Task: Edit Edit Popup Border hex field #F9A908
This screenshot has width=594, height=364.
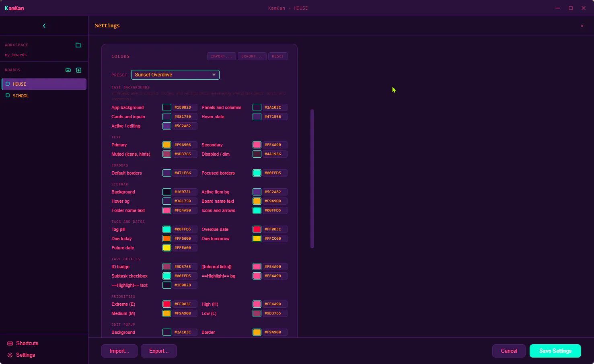Action: pyautogui.click(x=275, y=332)
